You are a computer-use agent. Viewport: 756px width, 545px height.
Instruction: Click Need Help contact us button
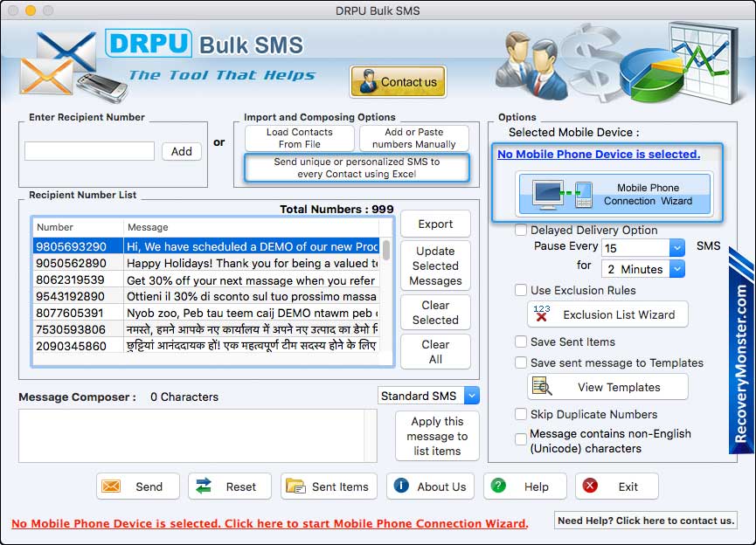pyautogui.click(x=646, y=521)
